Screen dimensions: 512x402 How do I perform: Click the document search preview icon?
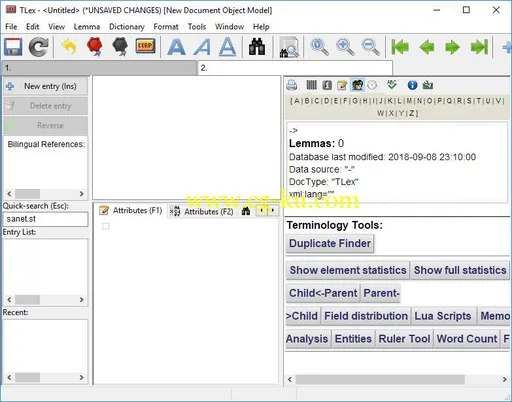tap(289, 47)
